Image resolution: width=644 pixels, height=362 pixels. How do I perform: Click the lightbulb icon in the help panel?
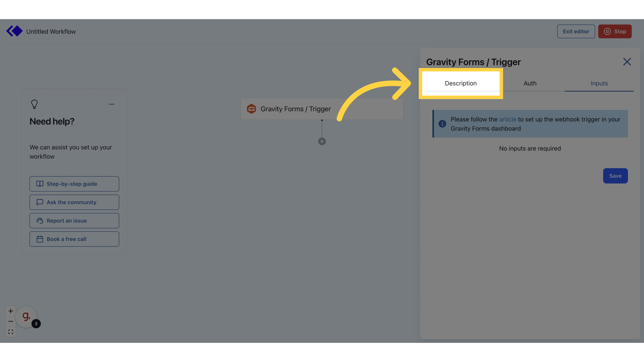coord(34,104)
